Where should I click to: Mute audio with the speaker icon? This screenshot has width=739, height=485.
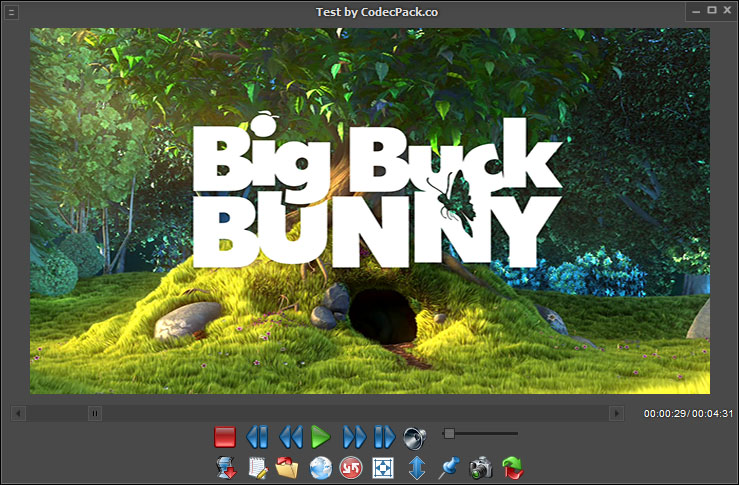pyautogui.click(x=415, y=438)
